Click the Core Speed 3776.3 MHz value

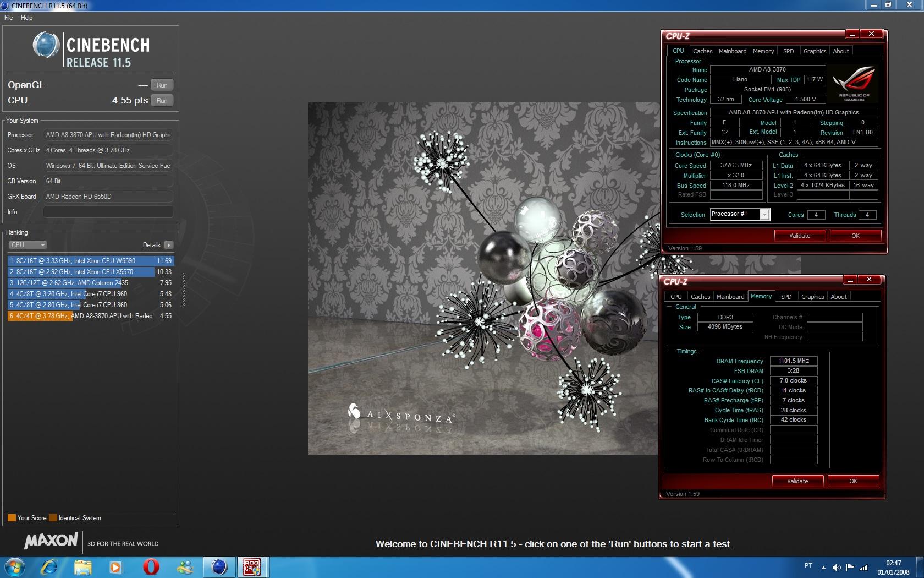tap(736, 165)
